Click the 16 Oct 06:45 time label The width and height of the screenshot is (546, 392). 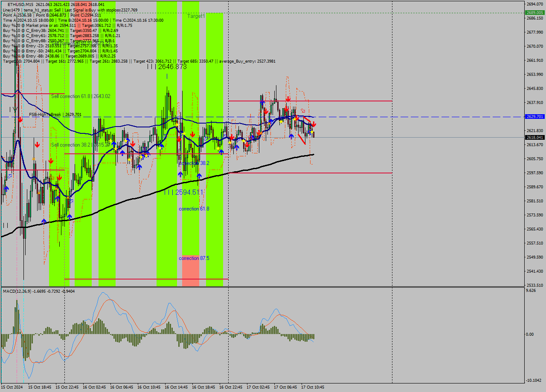122,387
